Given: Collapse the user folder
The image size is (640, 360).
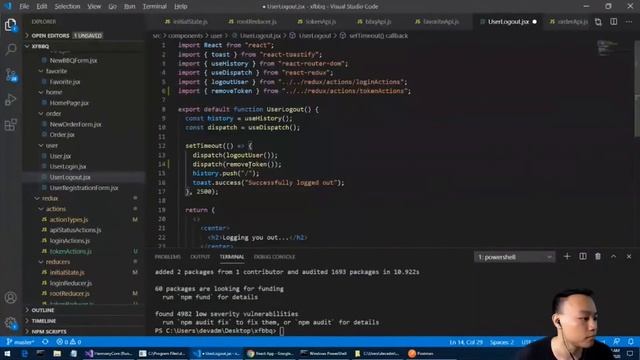Looking at the screenshot, I should (x=51, y=145).
